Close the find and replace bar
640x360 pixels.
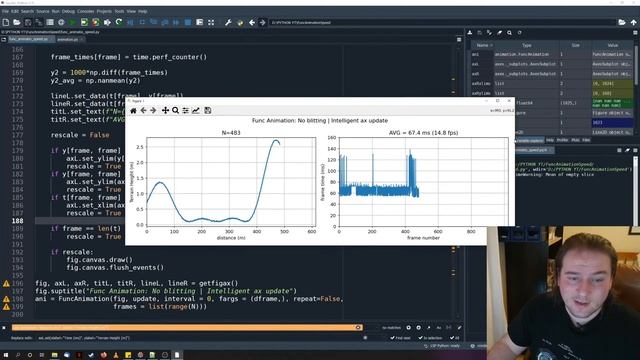tap(4, 327)
